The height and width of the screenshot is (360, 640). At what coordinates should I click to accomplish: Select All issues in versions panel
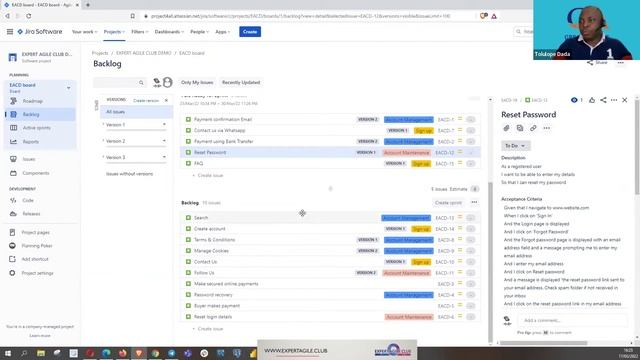136,112
